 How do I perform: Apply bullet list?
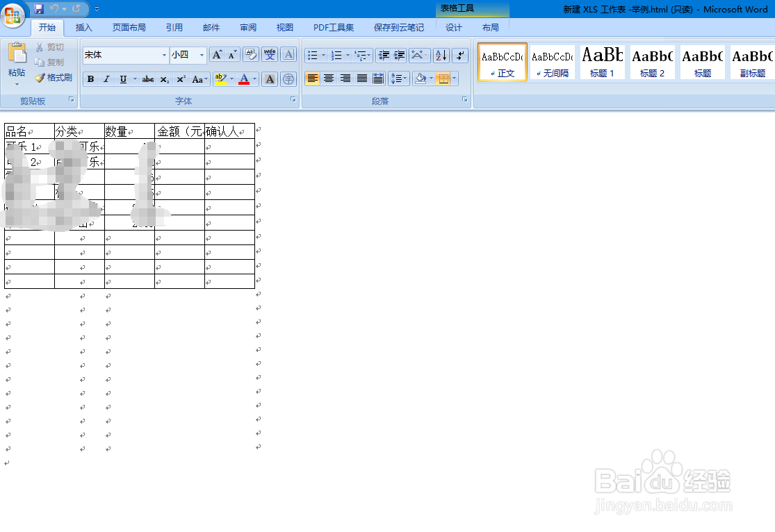[312, 55]
